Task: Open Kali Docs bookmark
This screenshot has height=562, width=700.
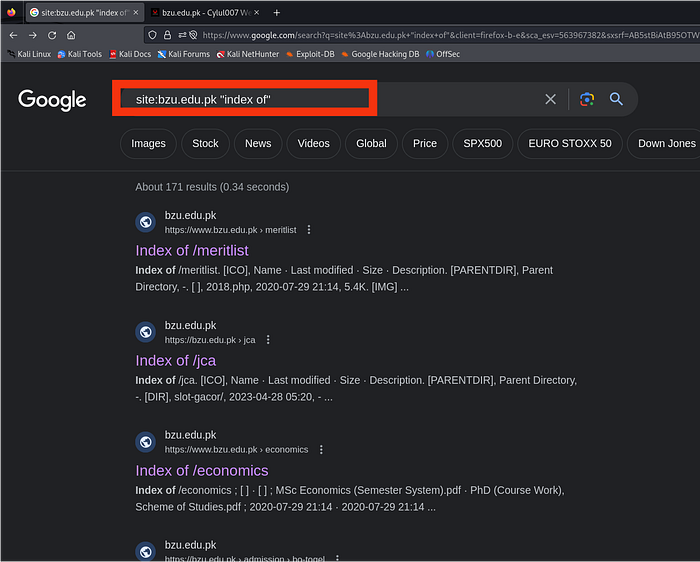Action: point(130,54)
